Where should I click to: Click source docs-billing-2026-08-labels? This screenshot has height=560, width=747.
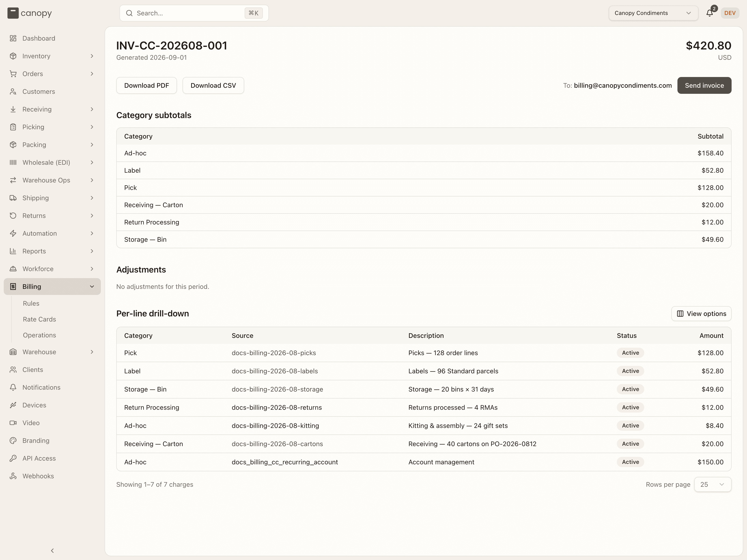[x=275, y=371]
